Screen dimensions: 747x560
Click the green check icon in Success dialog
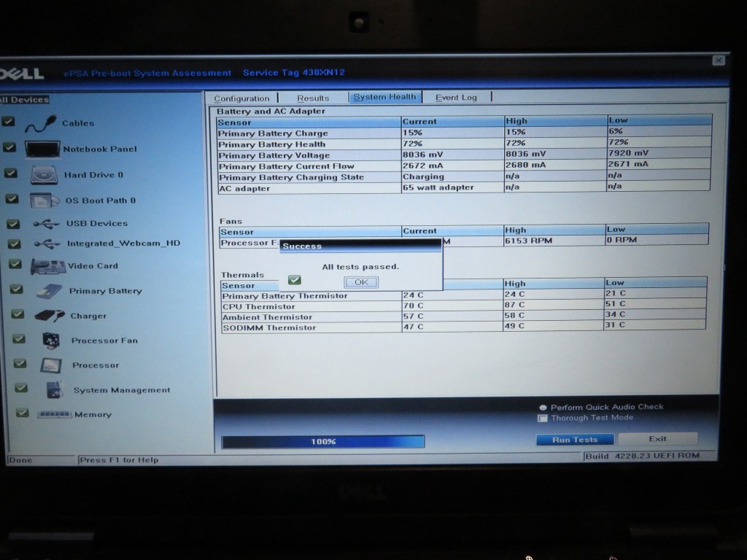(295, 279)
